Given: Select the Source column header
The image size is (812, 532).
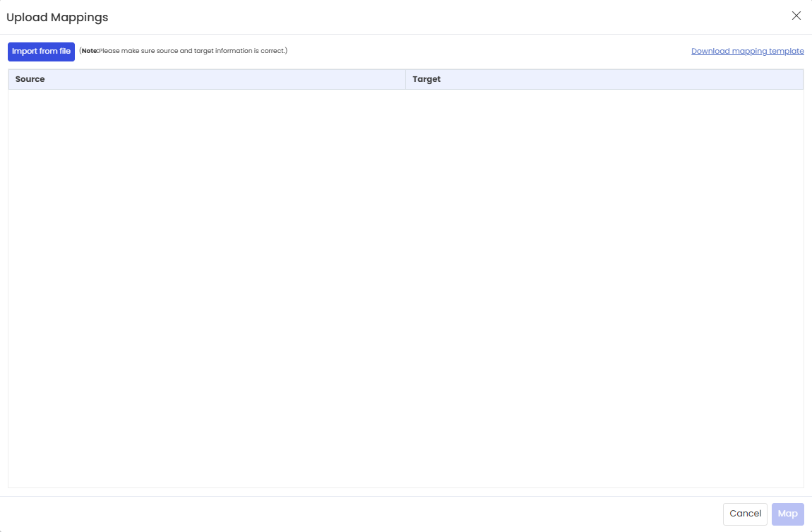Looking at the screenshot, I should pos(207,79).
